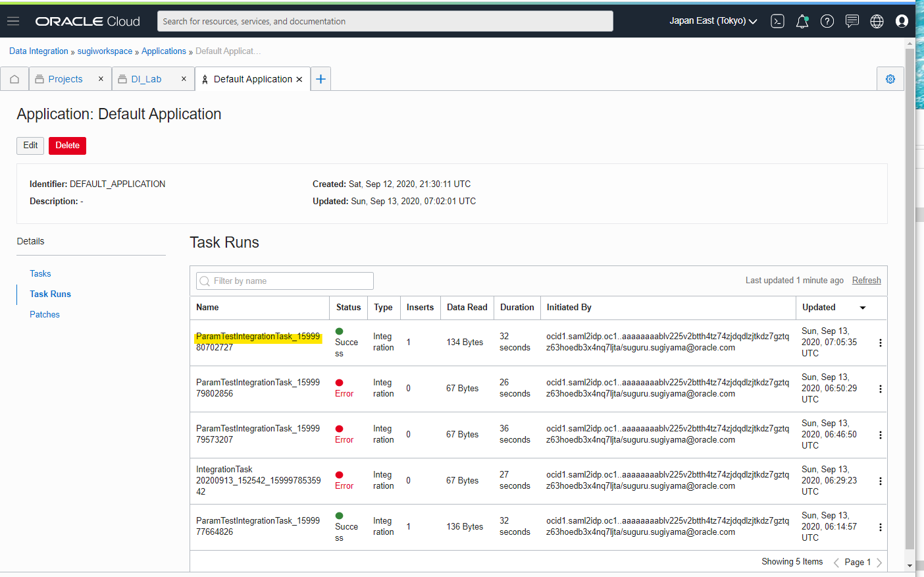Click Showing 5 Items text

792,562
